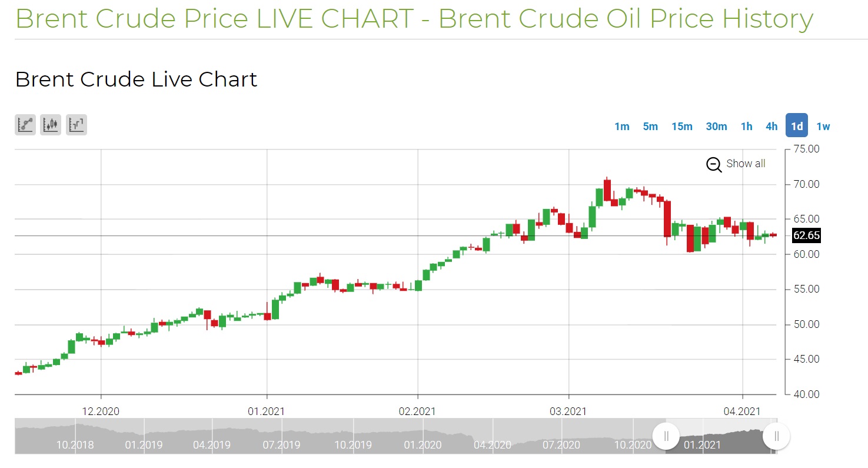Image resolution: width=868 pixels, height=468 pixels.
Task: Click the 62.65 current price label
Action: pos(806,235)
